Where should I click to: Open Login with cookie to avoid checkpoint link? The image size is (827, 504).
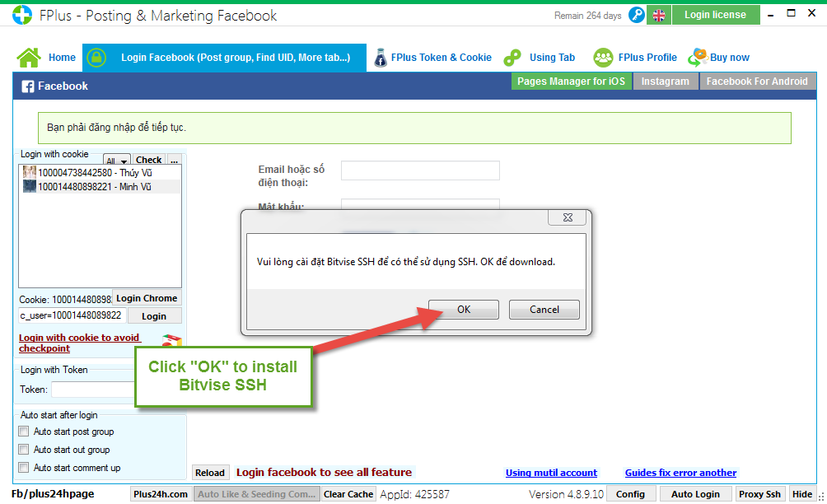80,343
